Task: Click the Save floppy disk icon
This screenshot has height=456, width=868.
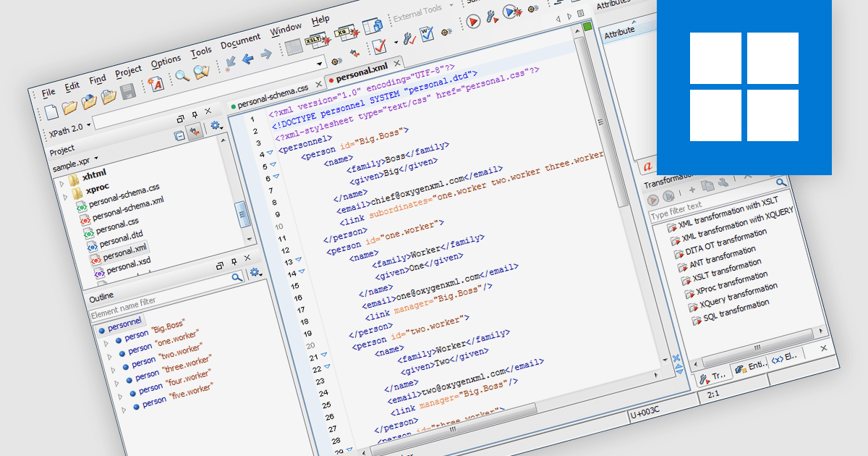Action: 128,91
